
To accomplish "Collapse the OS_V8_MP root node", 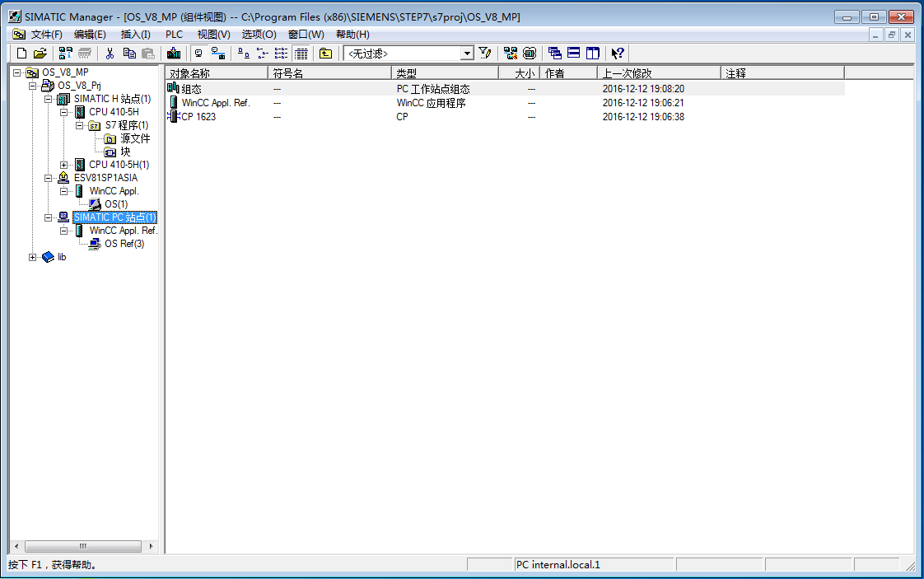I will (17, 72).
